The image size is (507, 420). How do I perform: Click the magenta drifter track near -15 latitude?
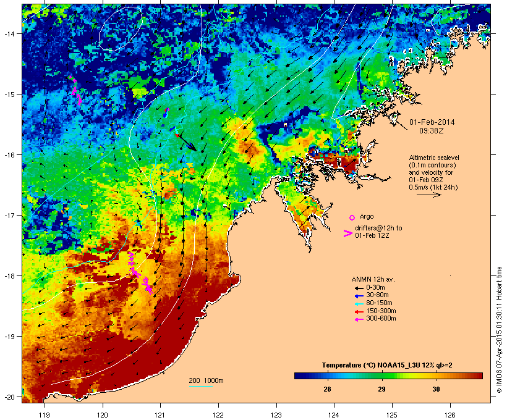75,91
